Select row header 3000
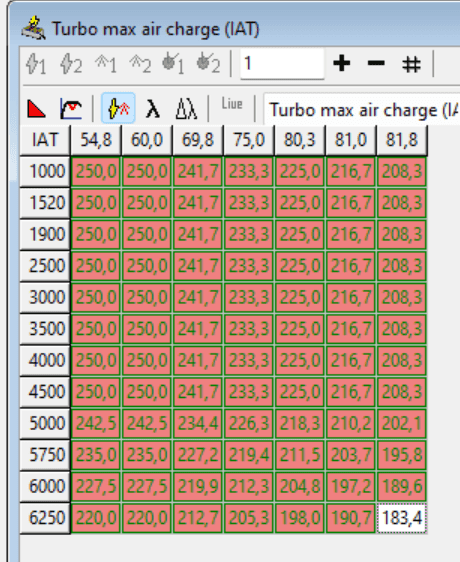Image resolution: width=460 pixels, height=562 pixels. [45, 297]
